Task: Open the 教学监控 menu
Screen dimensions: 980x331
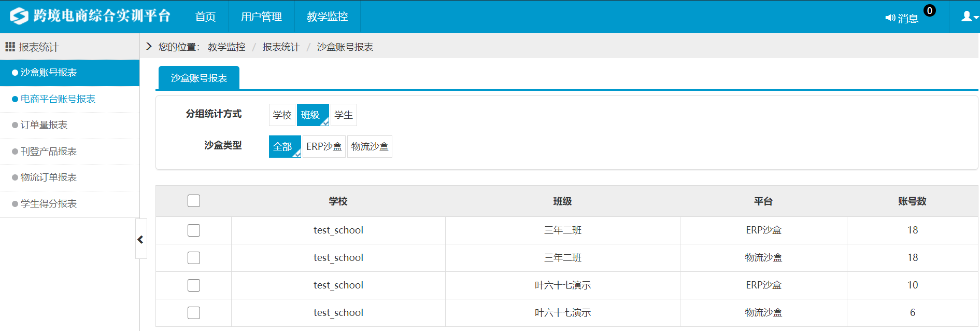Action: coord(327,17)
